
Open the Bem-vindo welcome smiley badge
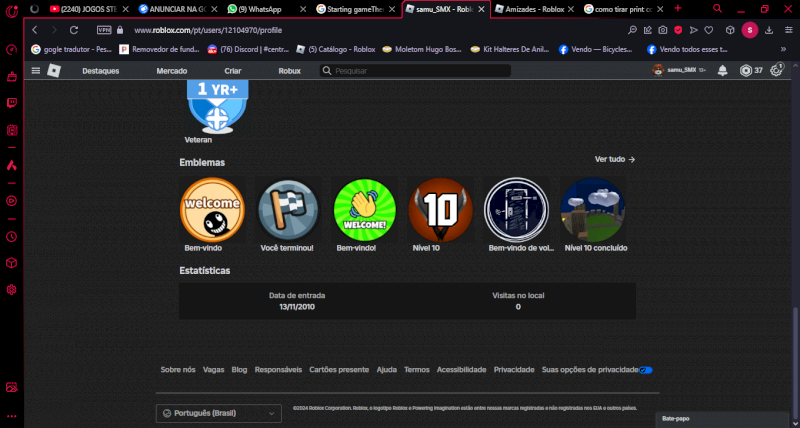click(x=212, y=210)
